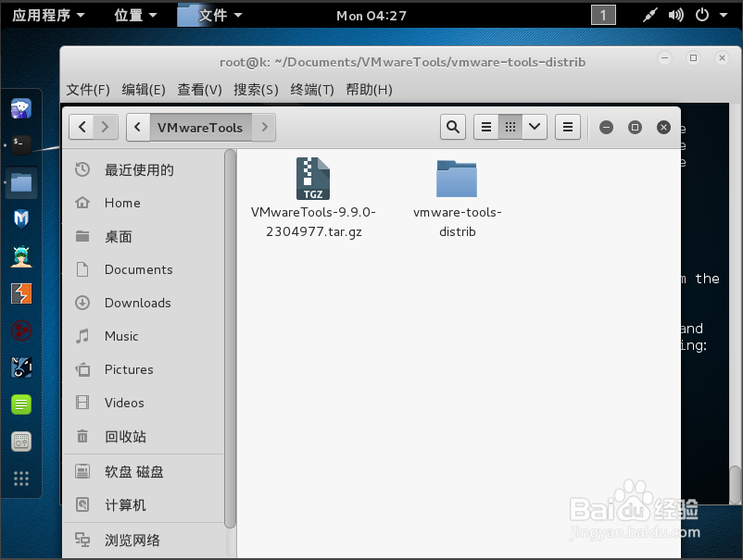Open 回收站 trash in sidebar
The width and height of the screenshot is (743, 560).
(x=143, y=436)
